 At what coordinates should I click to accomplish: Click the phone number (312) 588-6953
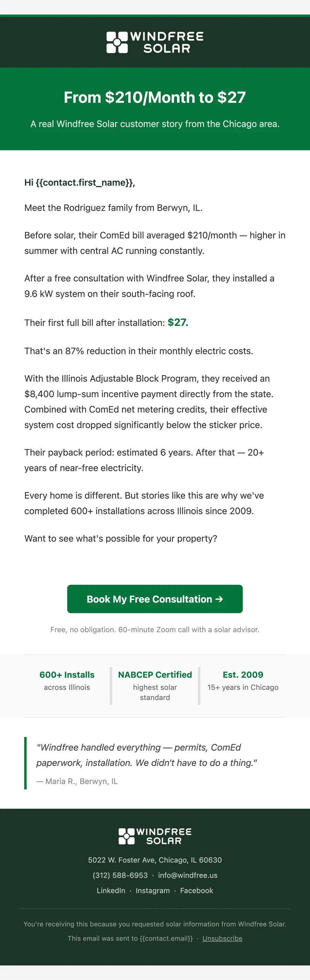point(120,875)
